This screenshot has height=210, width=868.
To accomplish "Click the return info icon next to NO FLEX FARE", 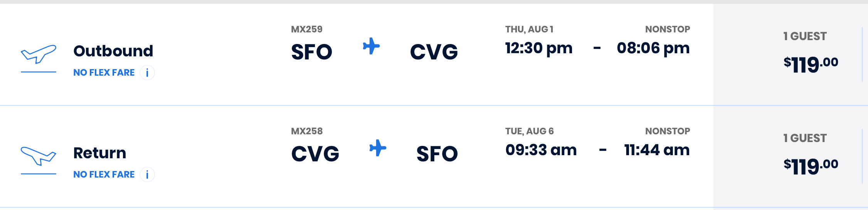I will [147, 174].
